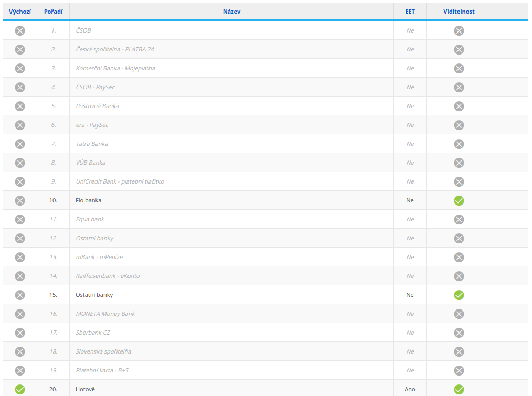Toggle default icon for Poštovná Banka
Viewport: 532px width, 396px height.
(x=20, y=106)
